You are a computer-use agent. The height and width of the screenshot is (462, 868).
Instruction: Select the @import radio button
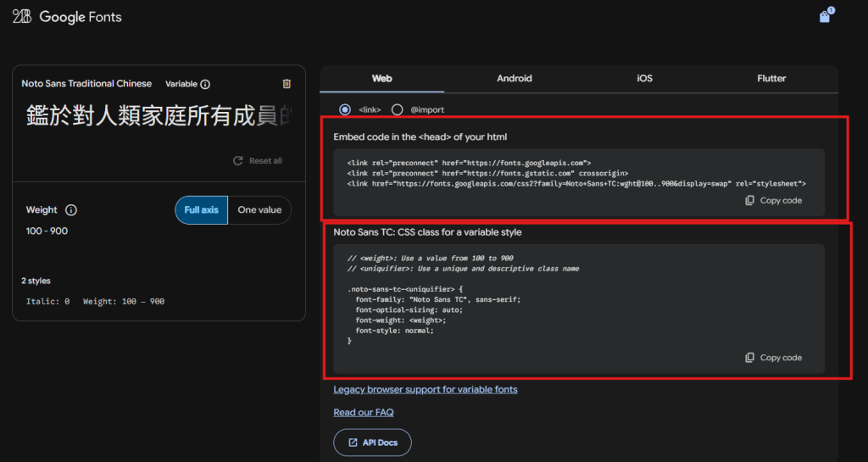pos(397,109)
